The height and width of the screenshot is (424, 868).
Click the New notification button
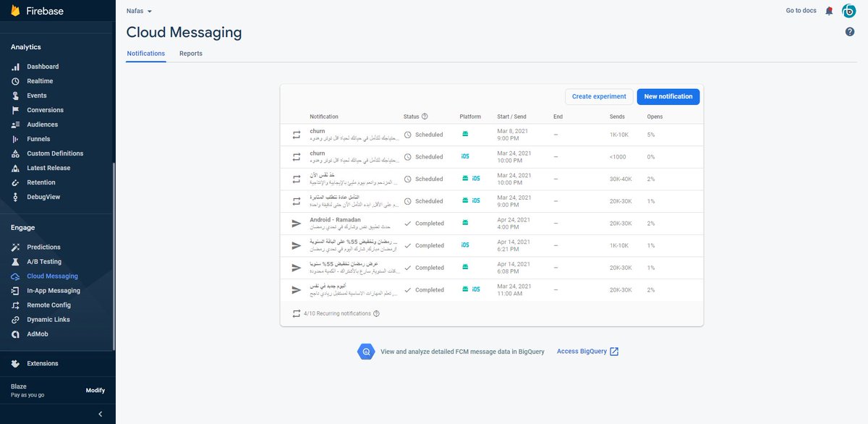coord(668,97)
